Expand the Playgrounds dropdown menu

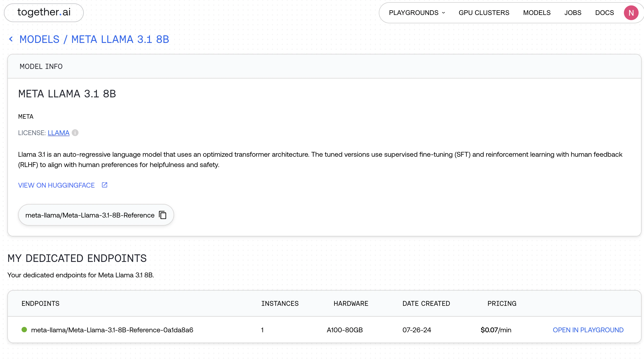coord(417,13)
